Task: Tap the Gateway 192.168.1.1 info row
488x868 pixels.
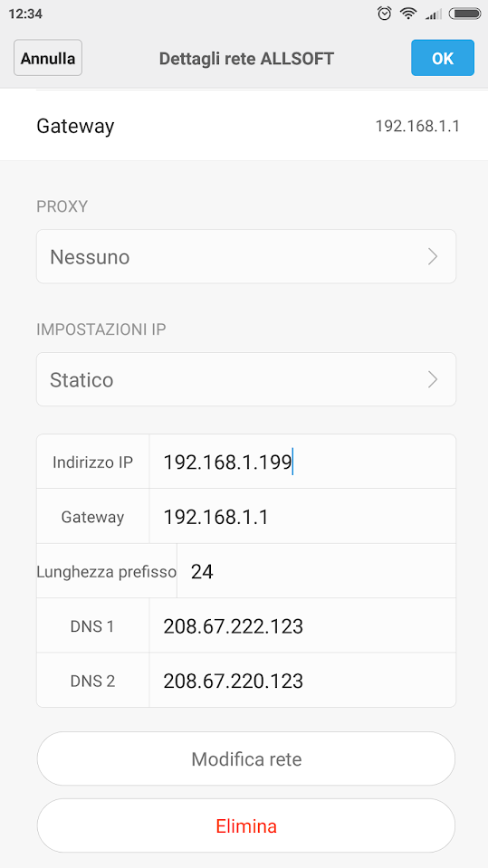Action: [244, 126]
